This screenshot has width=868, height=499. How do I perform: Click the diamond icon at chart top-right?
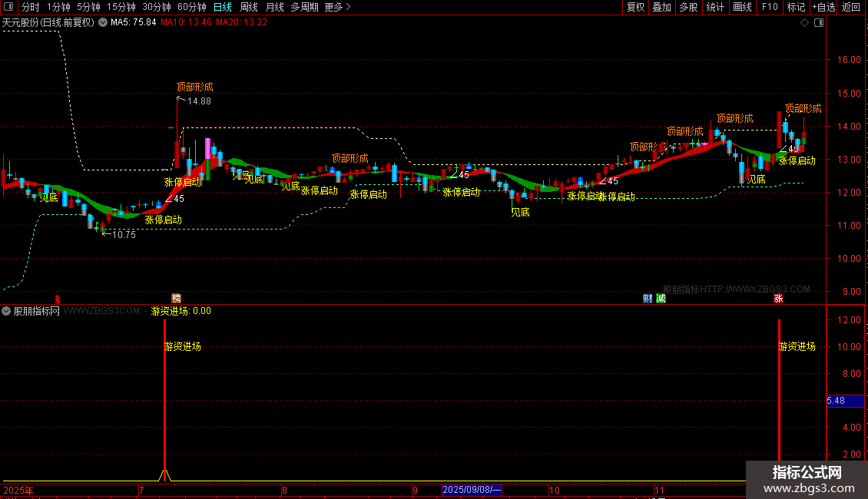(x=804, y=23)
